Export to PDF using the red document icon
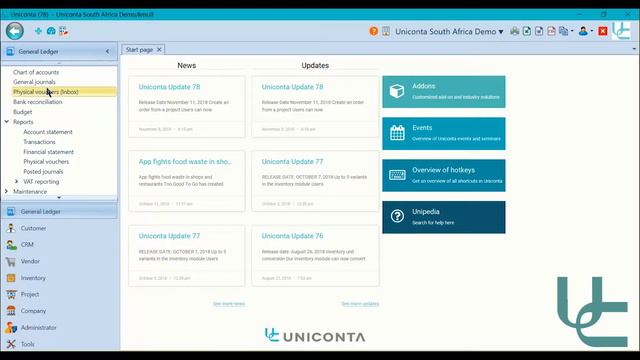This screenshot has width=640, height=360. (x=551, y=31)
